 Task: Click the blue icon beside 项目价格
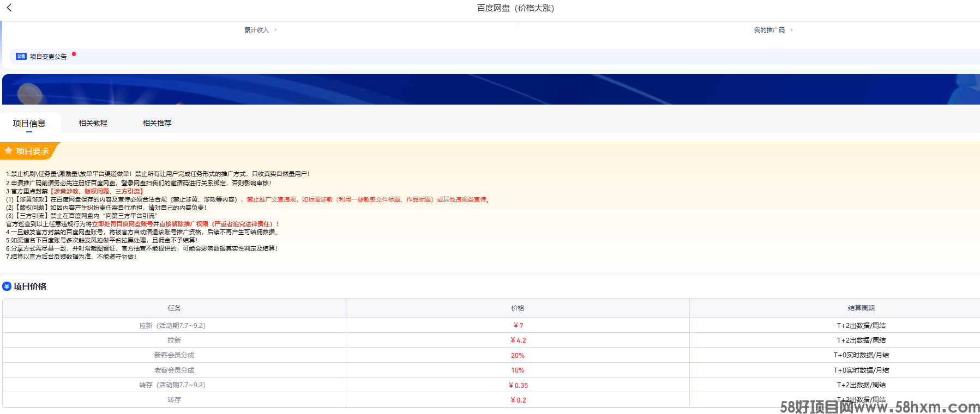(x=7, y=286)
